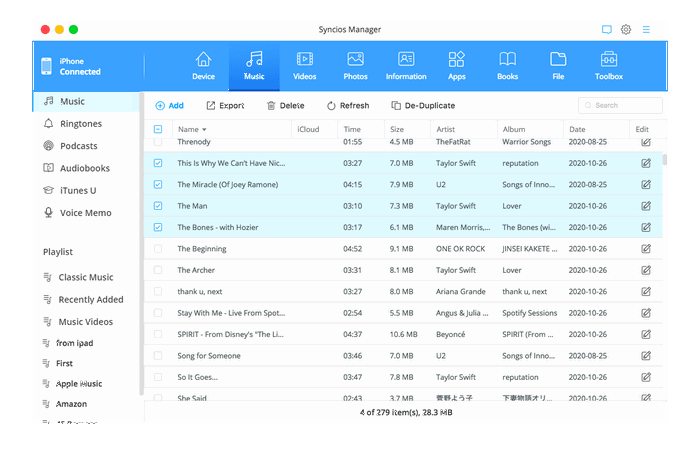This screenshot has width=700, height=469.
Task: Sort by Name column arrow
Action: tap(204, 129)
